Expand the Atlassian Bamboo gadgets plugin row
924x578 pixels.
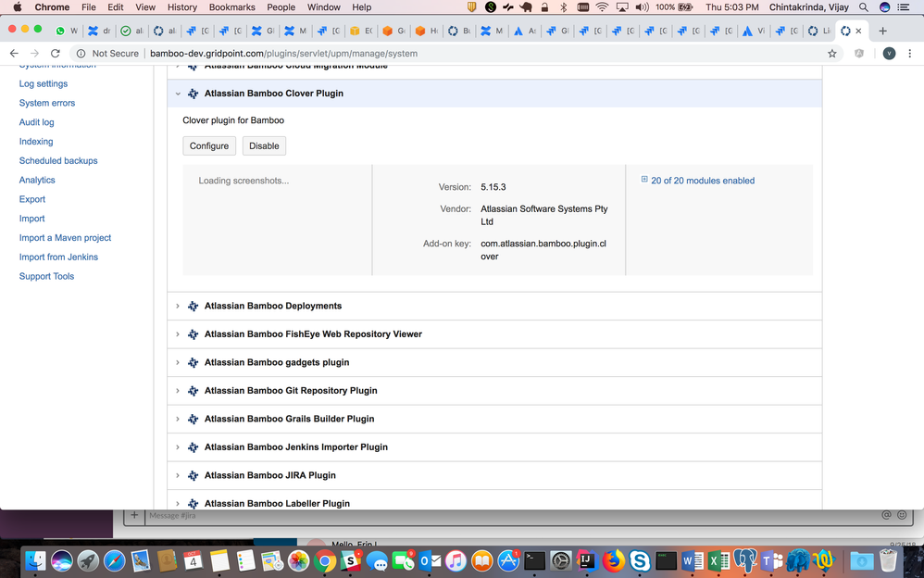coord(178,363)
